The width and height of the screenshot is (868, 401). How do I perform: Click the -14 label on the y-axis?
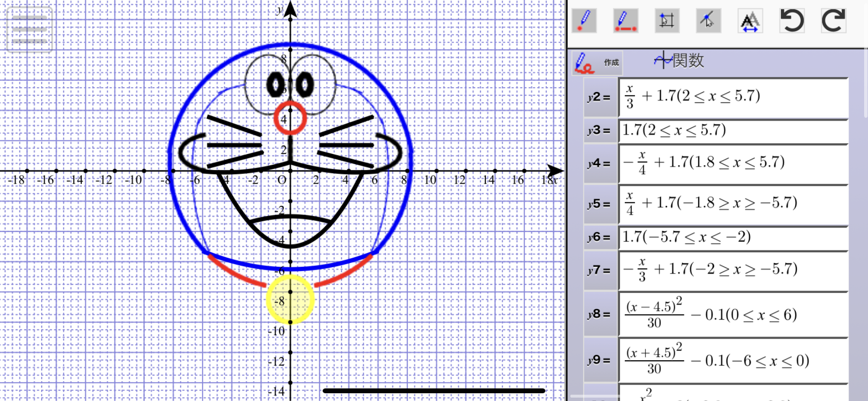277,391
